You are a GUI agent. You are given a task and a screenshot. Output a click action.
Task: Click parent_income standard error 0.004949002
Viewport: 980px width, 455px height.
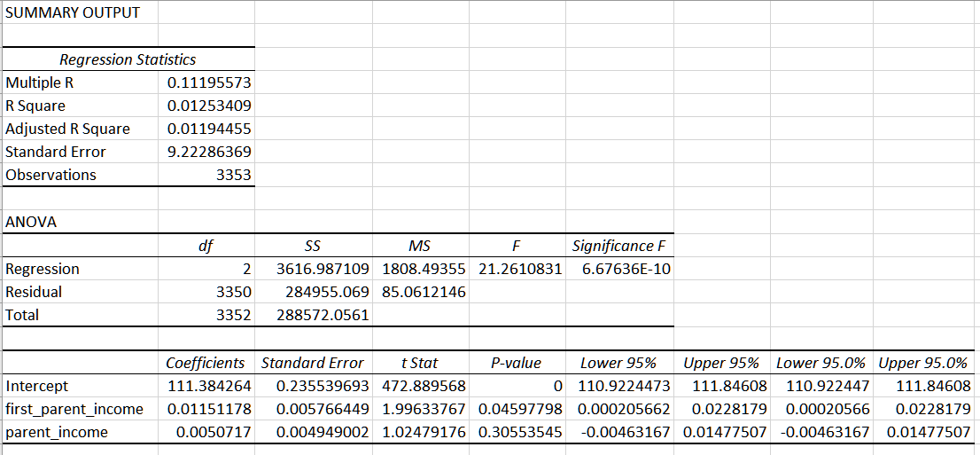coord(313,432)
